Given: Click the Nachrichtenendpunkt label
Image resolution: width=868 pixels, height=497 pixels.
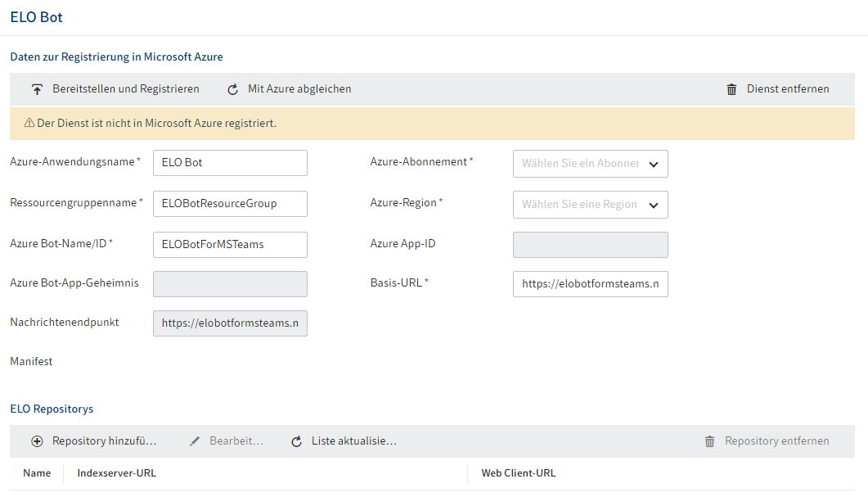Looking at the screenshot, I should pyautogui.click(x=65, y=323).
